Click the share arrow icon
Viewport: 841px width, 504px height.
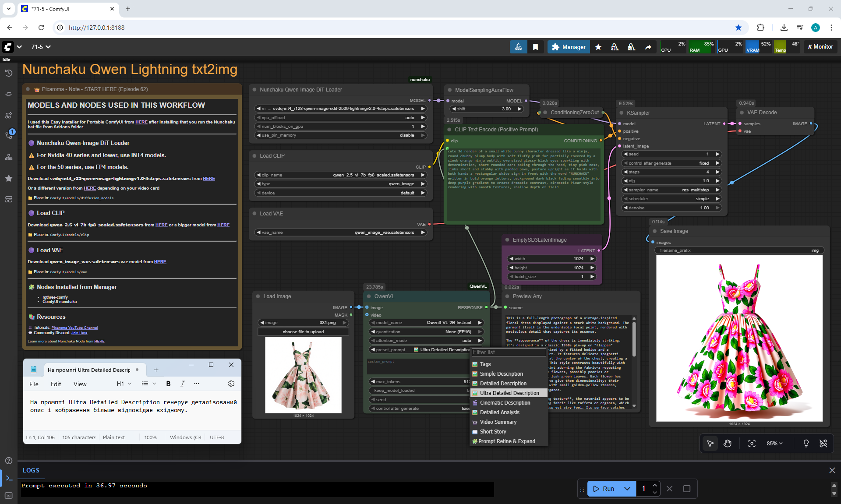[x=648, y=47]
